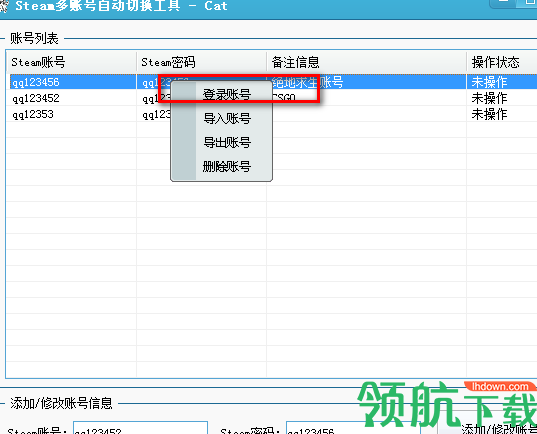
Task: Click the application icon in the title bar
Action: [x=3, y=5]
